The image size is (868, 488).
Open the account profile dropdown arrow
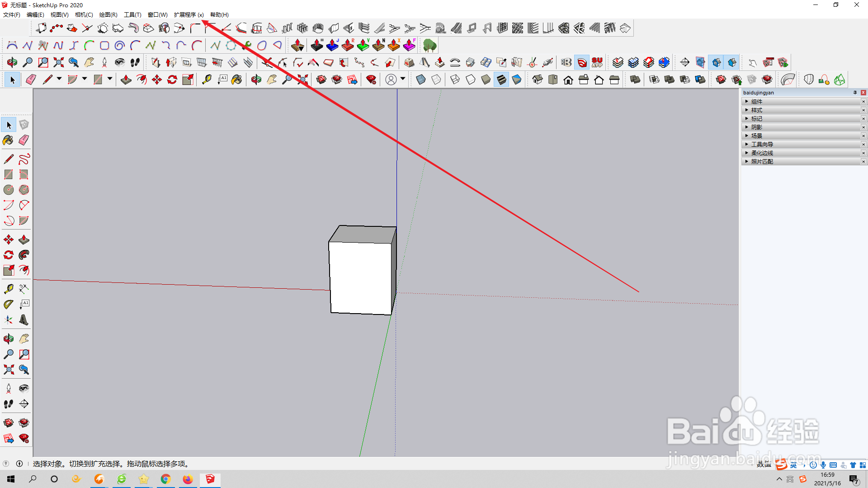(403, 79)
